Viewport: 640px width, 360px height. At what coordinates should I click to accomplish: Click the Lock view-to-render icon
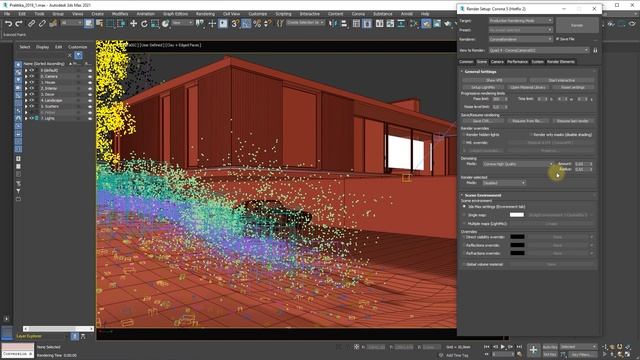[595, 50]
